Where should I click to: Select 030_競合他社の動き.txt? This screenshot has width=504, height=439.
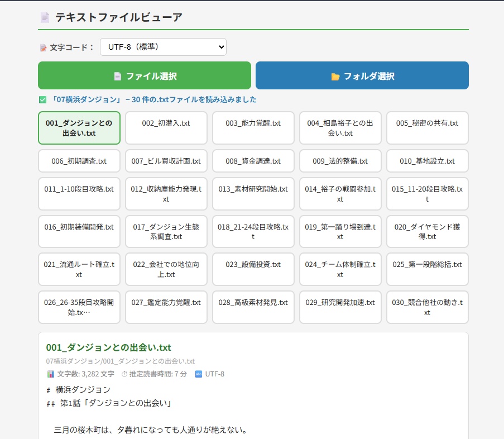[427, 307]
